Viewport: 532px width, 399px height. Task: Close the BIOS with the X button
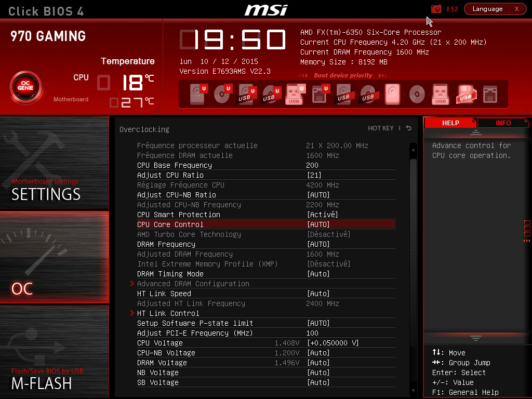coord(517,9)
